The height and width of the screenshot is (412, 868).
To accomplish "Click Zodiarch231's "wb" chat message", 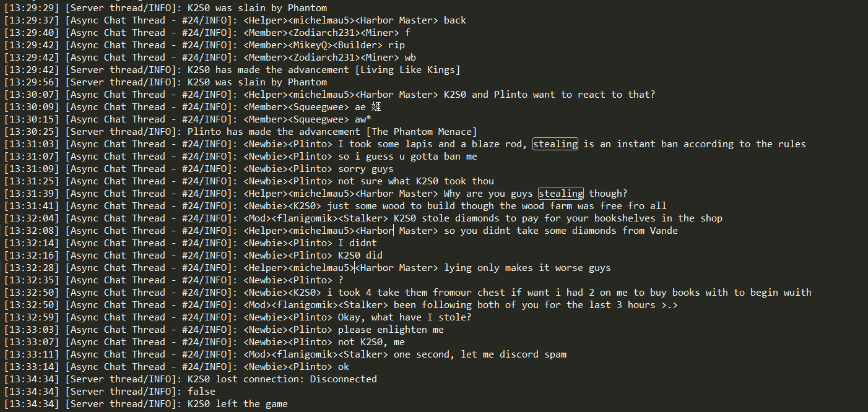I will (410, 58).
